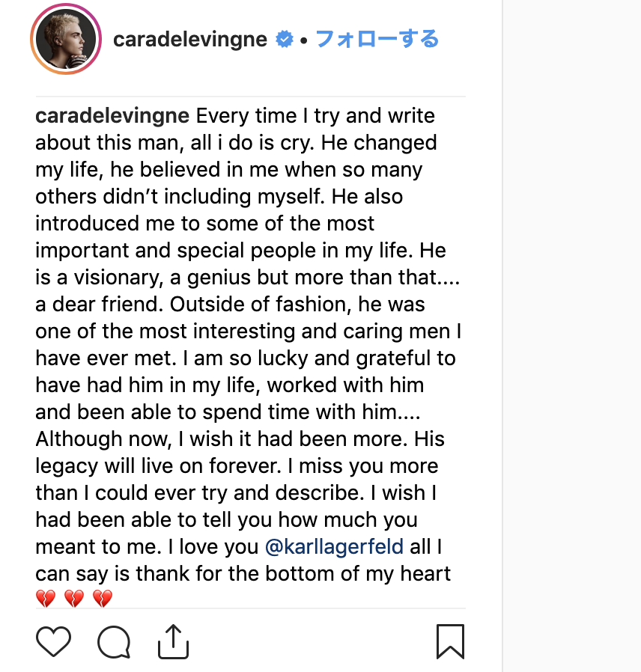641x672 pixels.
Task: View the story via the profile avatar
Action: (66, 39)
